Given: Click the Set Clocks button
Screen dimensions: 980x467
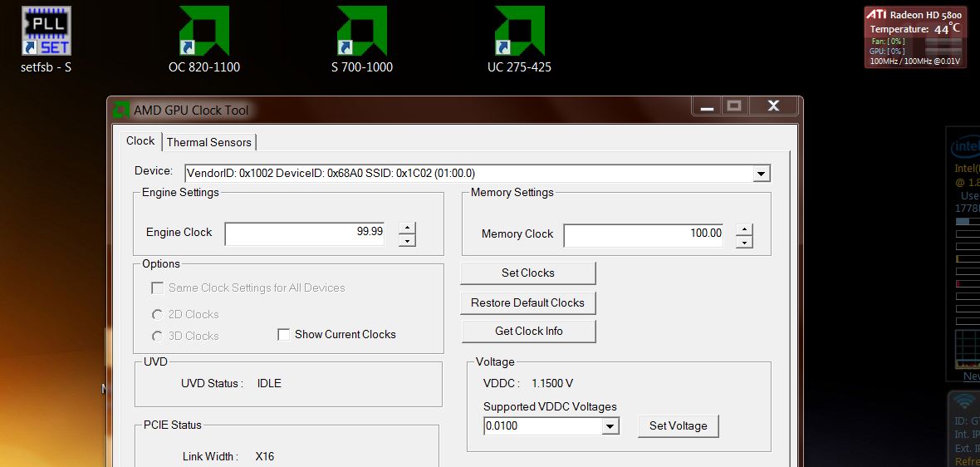Looking at the screenshot, I should coord(528,273).
